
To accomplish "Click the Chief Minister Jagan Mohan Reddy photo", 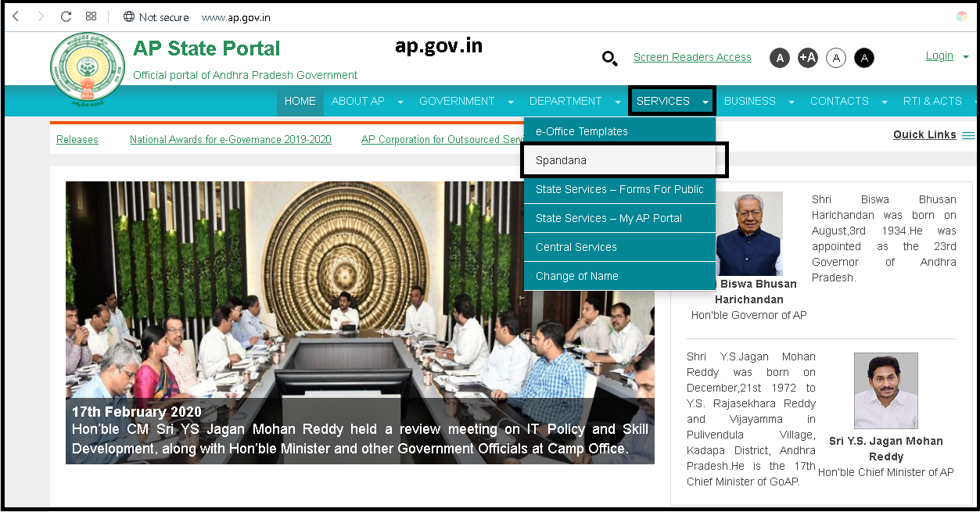I will 886,391.
